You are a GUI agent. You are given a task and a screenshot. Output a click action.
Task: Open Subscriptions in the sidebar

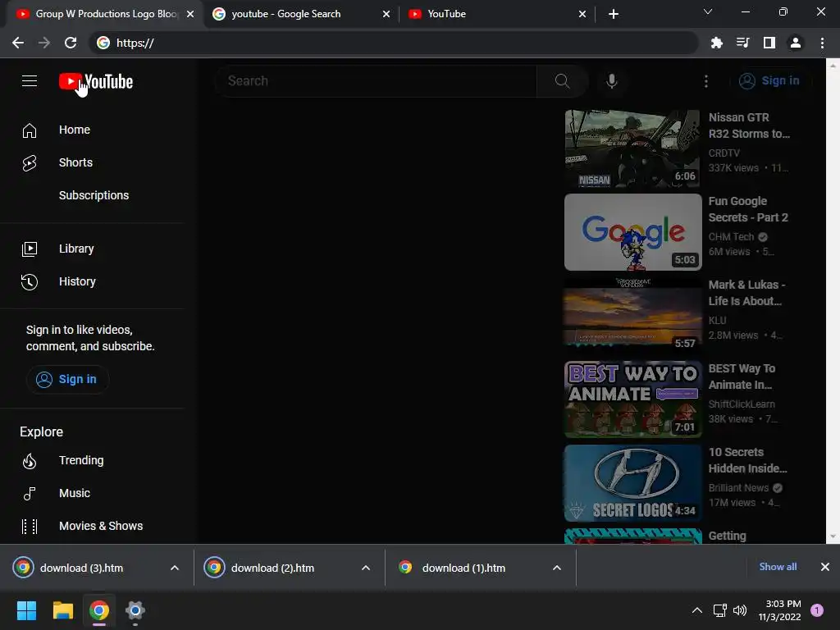pyautogui.click(x=94, y=195)
